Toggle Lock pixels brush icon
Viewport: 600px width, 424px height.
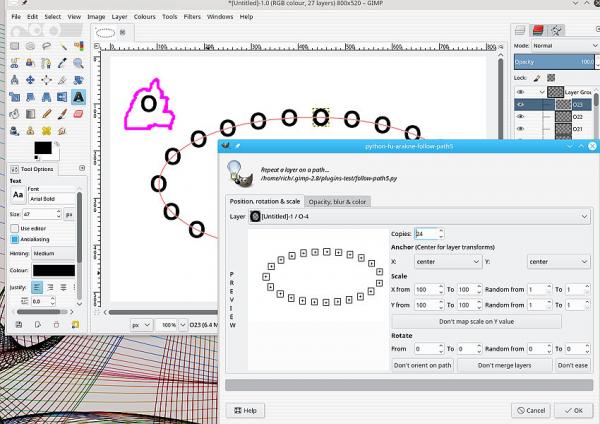[x=537, y=78]
